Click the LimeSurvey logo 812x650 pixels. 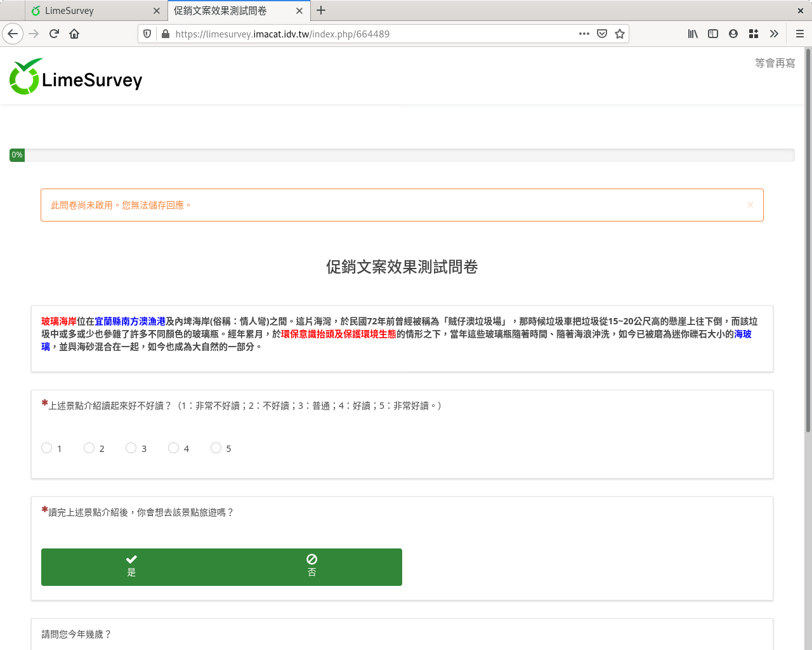[75, 77]
